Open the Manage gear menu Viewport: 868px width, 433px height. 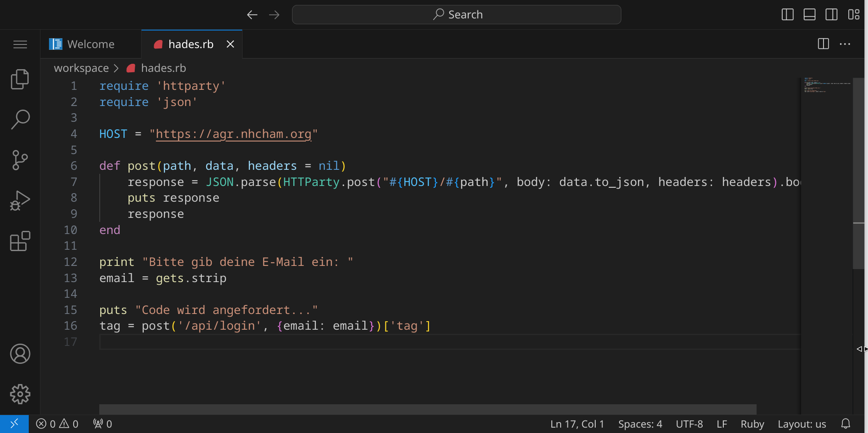pyautogui.click(x=20, y=394)
